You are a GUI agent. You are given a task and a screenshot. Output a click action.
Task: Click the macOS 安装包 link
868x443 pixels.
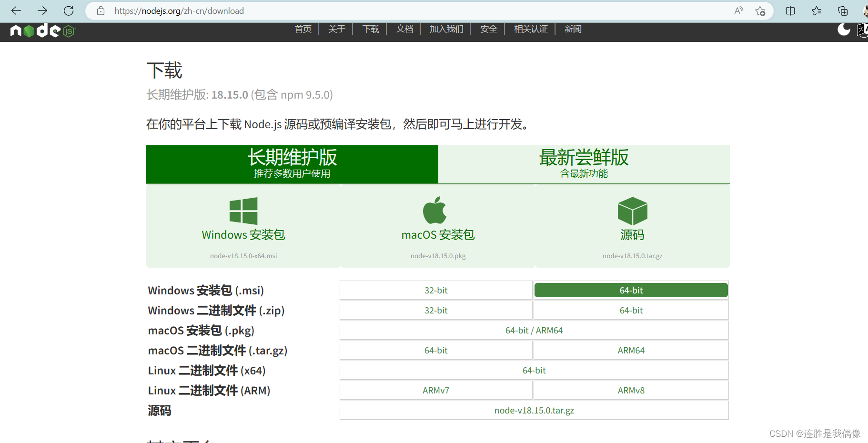click(x=438, y=235)
